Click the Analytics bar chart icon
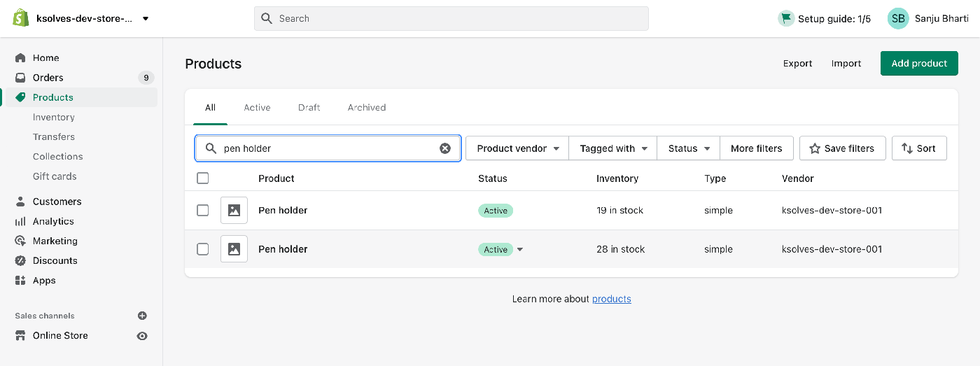Image resolution: width=980 pixels, height=366 pixels. pos(20,221)
